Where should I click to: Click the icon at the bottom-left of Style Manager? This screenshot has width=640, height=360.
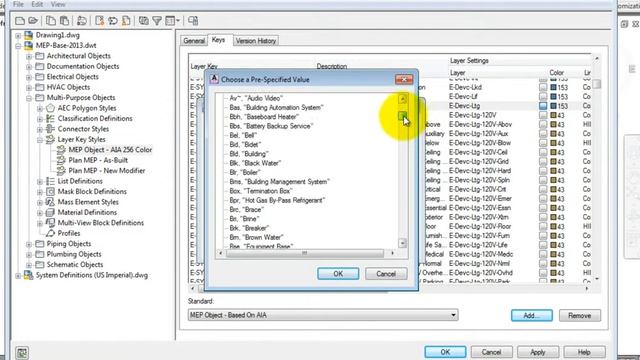22,353
